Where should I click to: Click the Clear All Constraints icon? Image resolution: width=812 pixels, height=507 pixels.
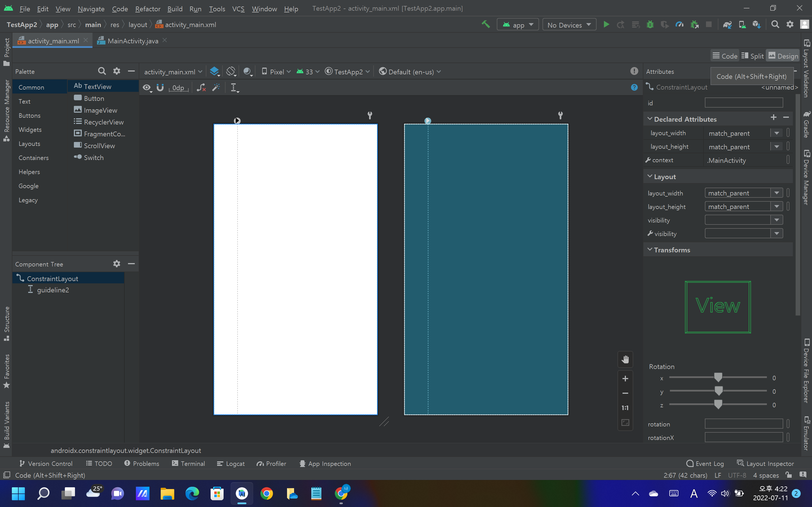click(x=201, y=88)
